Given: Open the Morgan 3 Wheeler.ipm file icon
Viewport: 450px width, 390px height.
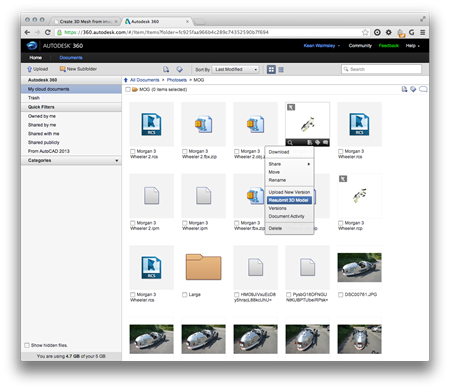Looking at the screenshot, I should tap(203, 196).
